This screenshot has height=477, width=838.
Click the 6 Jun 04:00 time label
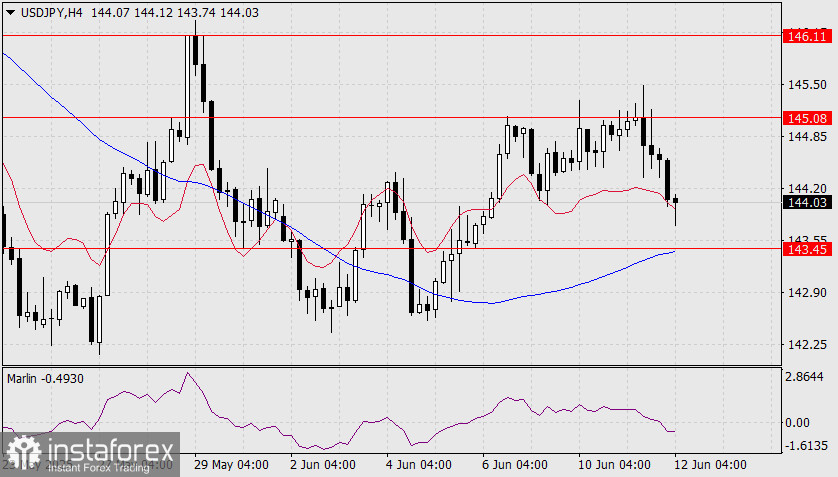(x=515, y=465)
